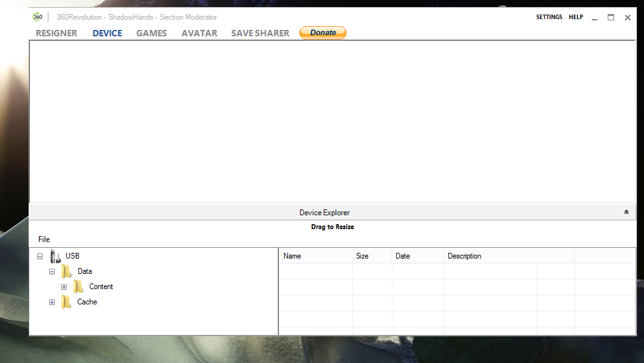
Task: Switch to the GAMES tab
Action: coord(152,33)
